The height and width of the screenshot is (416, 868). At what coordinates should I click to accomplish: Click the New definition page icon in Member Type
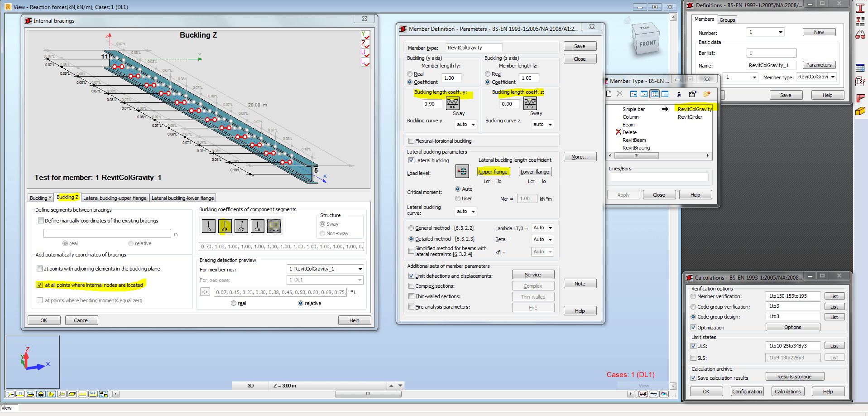point(609,94)
